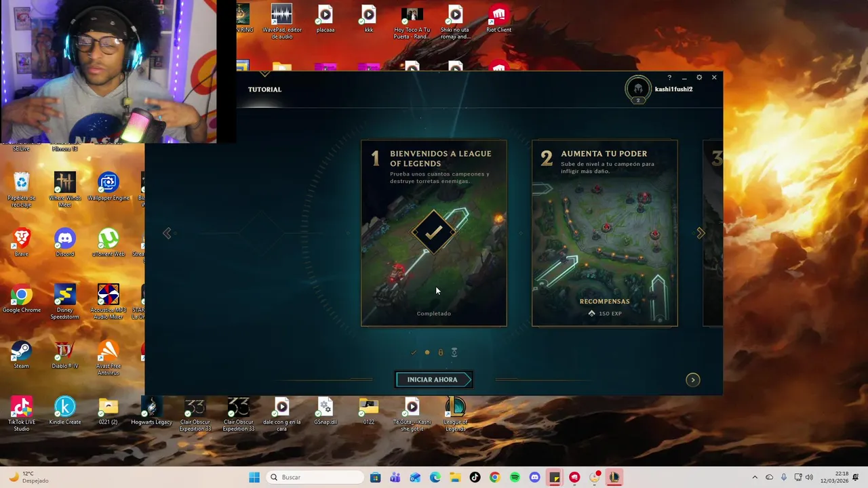The image size is (868, 488).
Task: Click the Buscar taskbar search field
Action: click(315, 477)
